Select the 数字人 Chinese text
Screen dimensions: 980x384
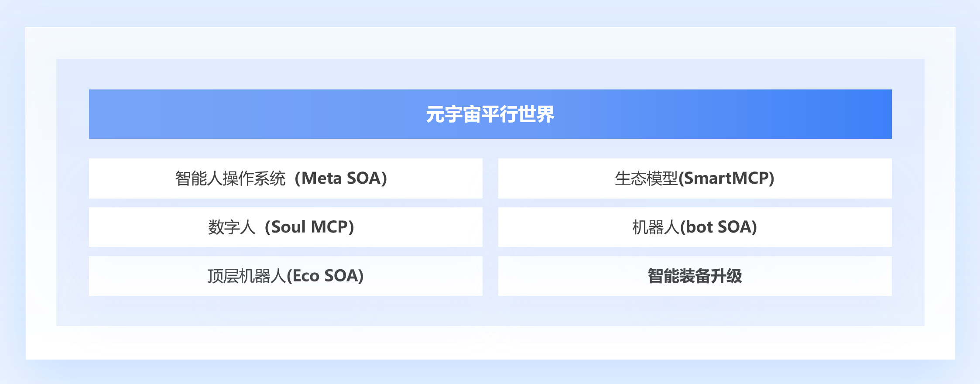click(232, 227)
